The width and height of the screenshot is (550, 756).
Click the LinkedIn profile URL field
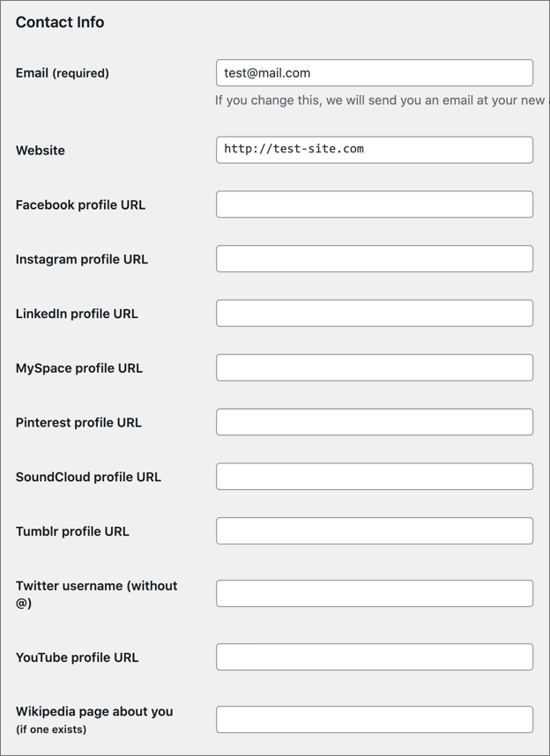(x=374, y=314)
